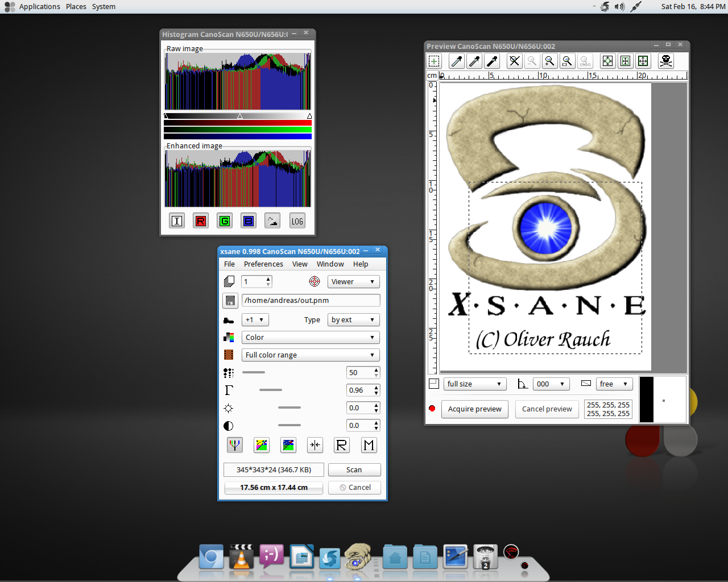Toggle the red histogram channel button
This screenshot has height=582, width=728.
pyautogui.click(x=201, y=221)
